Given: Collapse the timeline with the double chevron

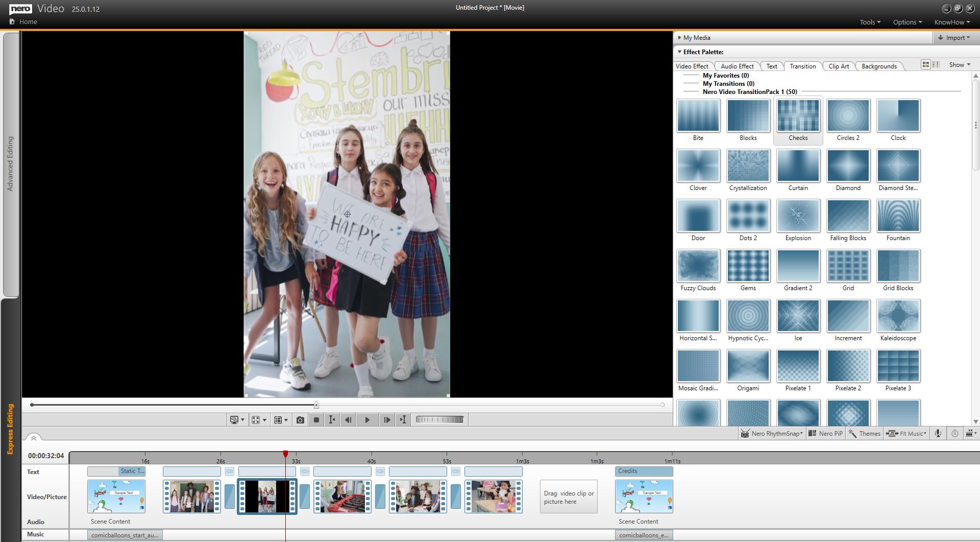Looking at the screenshot, I should coord(34,438).
